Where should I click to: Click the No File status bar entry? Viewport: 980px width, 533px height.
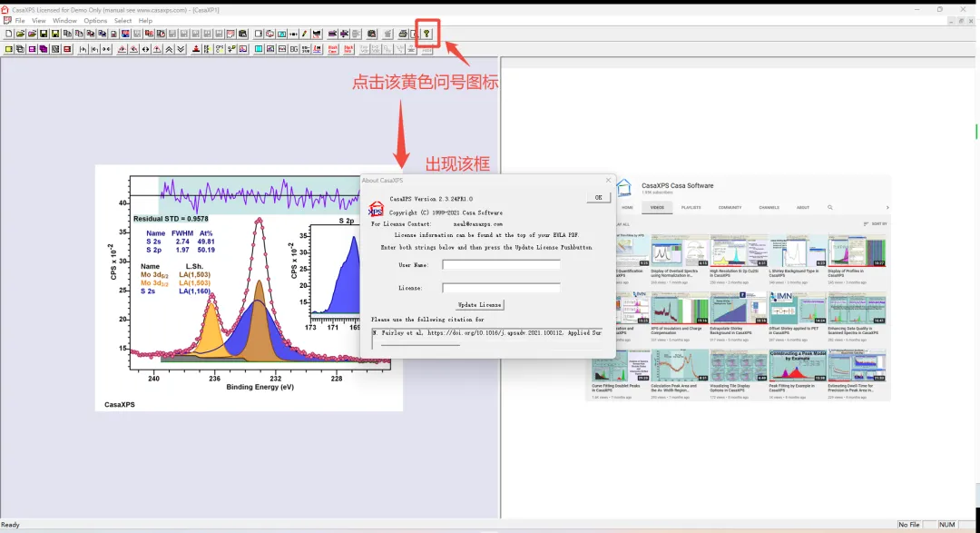click(x=908, y=525)
